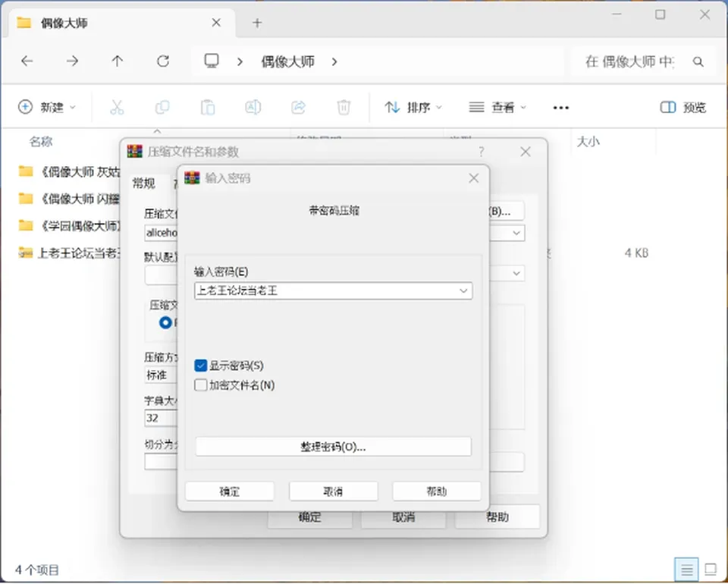The height and width of the screenshot is (584, 728).
Task: Click the 整理密码(O)... button
Action: [334, 447]
